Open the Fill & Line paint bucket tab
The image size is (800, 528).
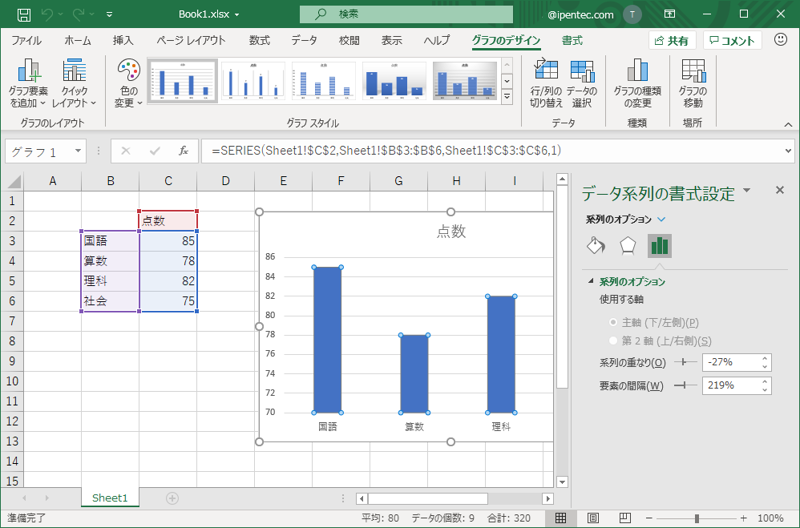(x=596, y=246)
